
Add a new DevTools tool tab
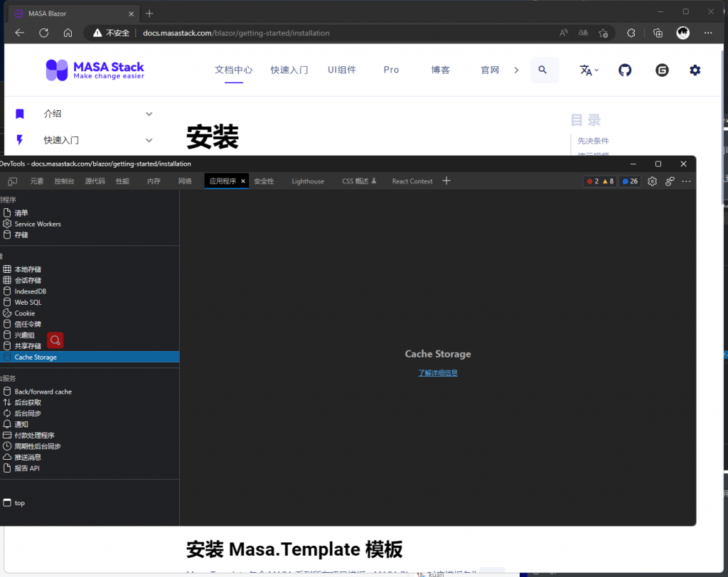446,181
